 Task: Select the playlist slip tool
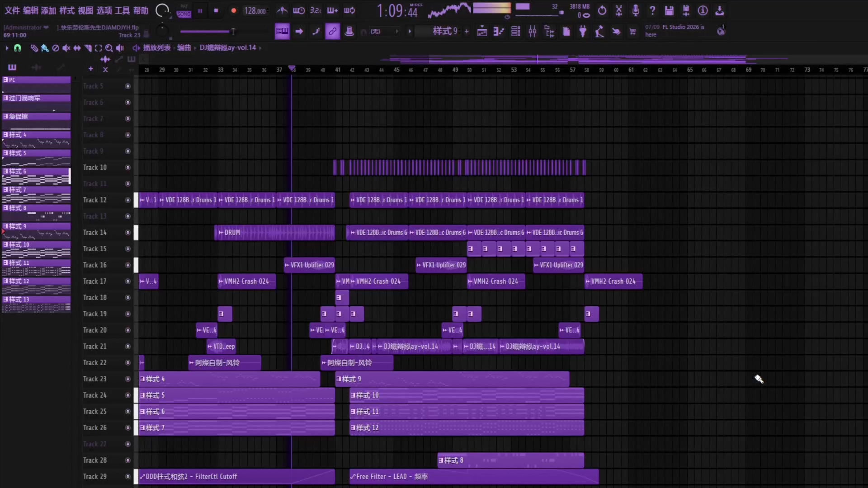pos(77,48)
